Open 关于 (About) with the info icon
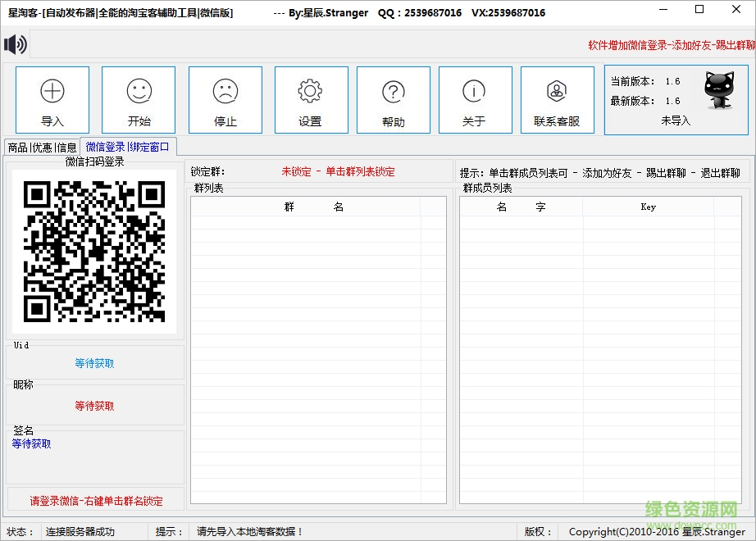The width and height of the screenshot is (756, 541). 475,99
